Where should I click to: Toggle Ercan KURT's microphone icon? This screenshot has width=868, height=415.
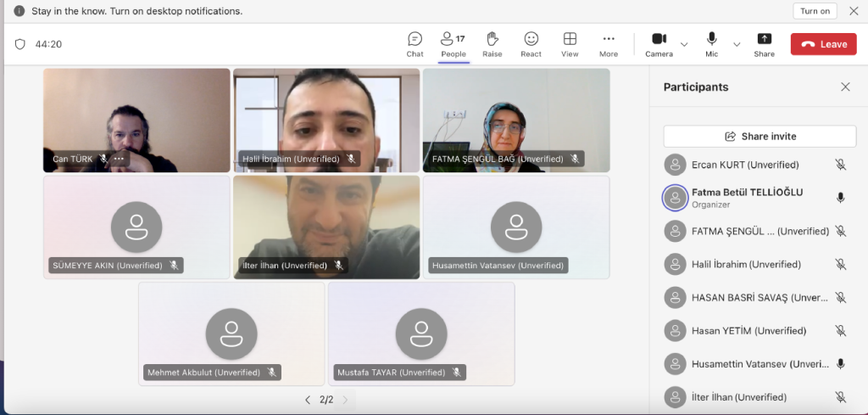point(840,165)
